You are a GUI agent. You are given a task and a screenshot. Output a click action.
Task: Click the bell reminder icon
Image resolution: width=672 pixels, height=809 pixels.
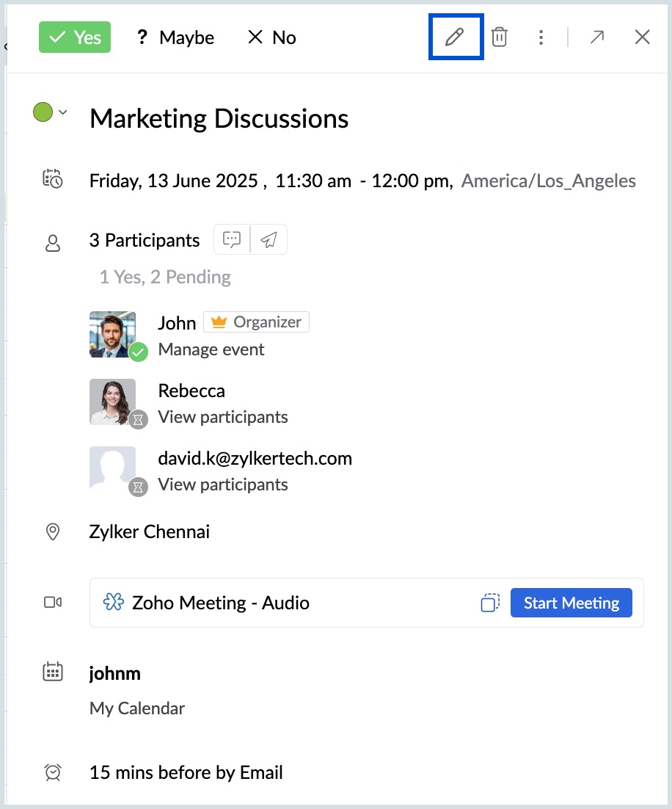53,772
